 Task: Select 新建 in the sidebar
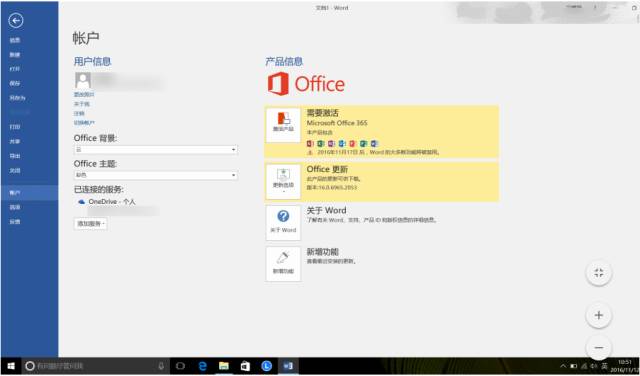point(15,55)
